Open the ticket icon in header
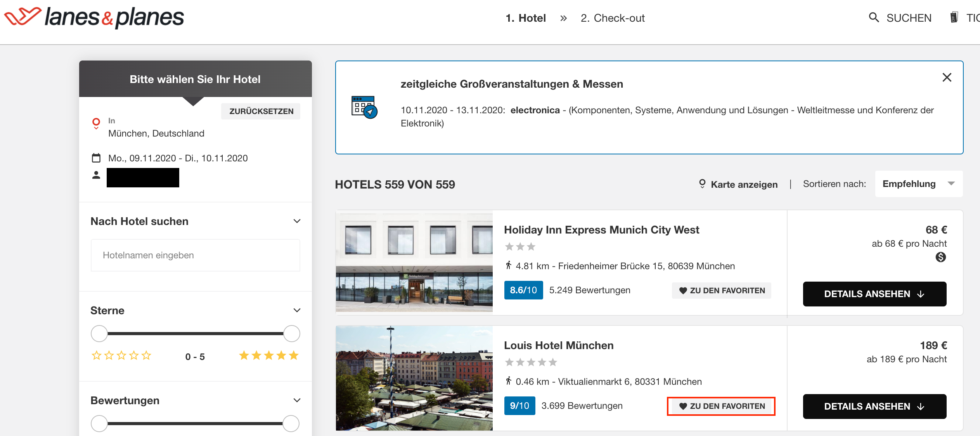Screen dimensions: 980x436 [954, 17]
